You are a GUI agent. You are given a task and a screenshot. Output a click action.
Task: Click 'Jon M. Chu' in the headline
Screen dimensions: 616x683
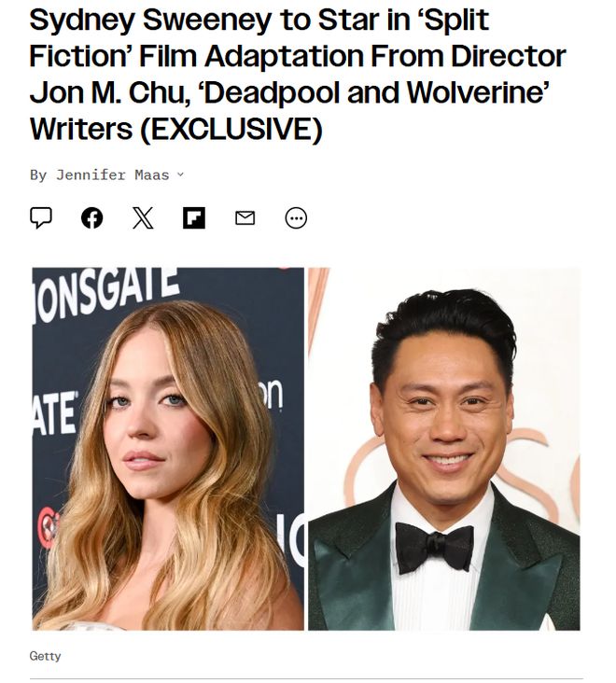coord(110,92)
